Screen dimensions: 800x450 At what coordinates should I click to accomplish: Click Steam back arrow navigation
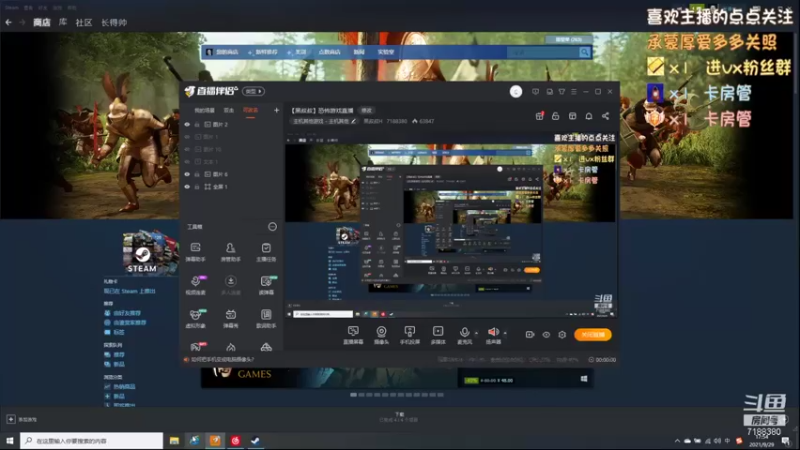pos(9,22)
